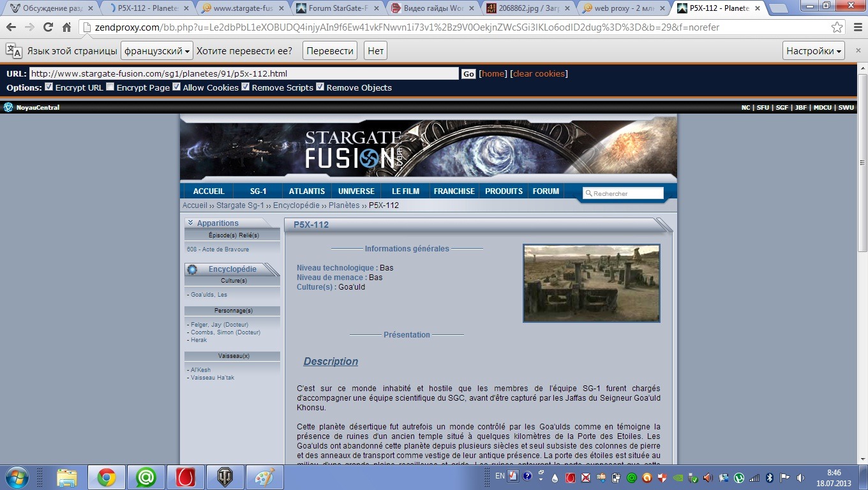Open the Al'Kesh vaisseau link
The image size is (868, 490).
pyautogui.click(x=200, y=370)
